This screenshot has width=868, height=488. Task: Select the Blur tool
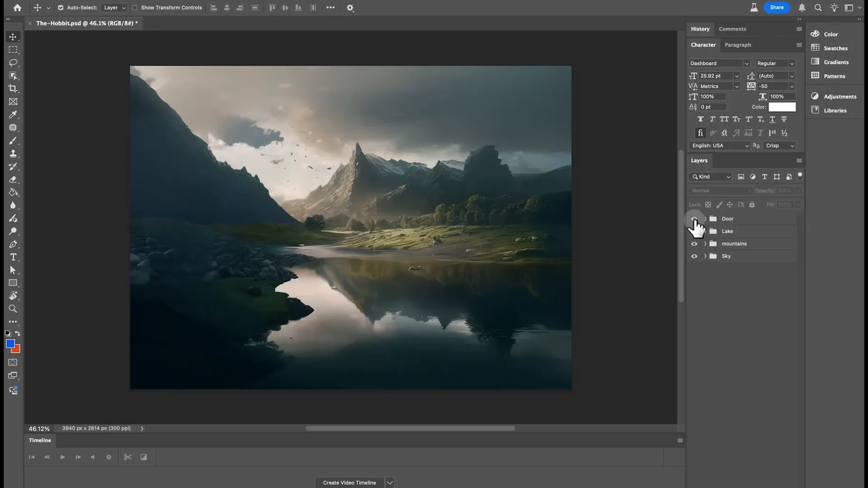point(13,206)
